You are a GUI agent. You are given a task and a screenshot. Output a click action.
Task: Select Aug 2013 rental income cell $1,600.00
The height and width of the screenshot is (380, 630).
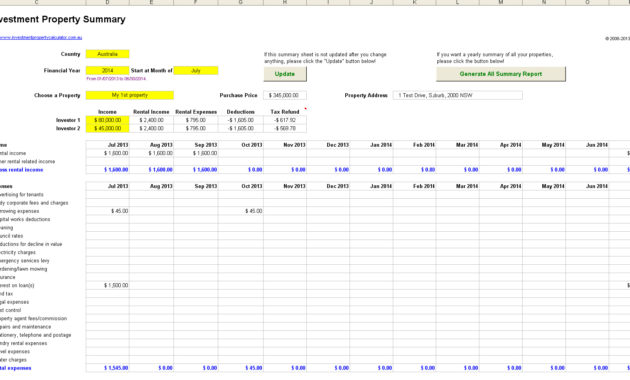pos(151,153)
